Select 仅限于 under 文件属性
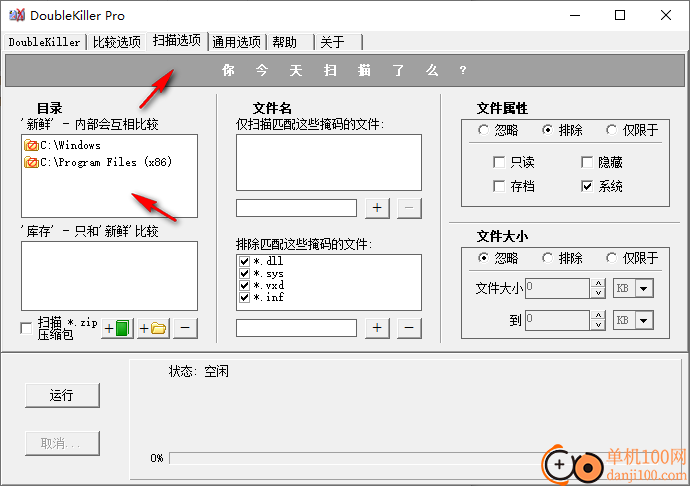The width and height of the screenshot is (690, 486). [x=612, y=130]
